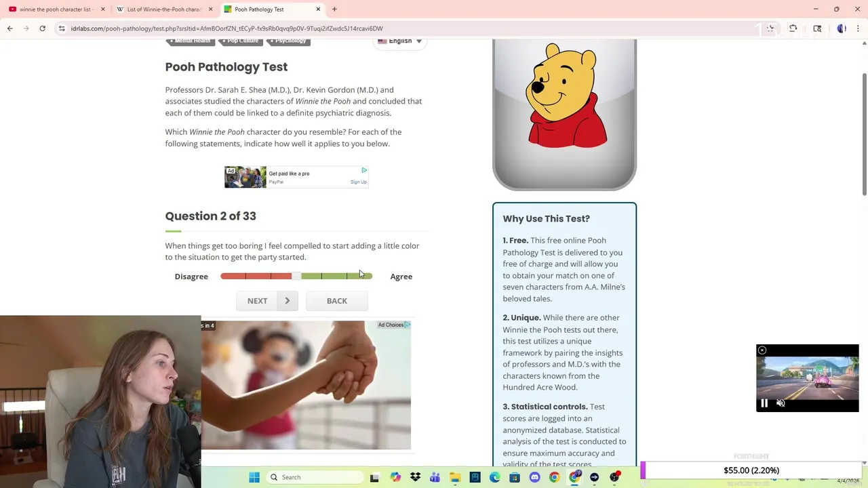This screenshot has height=488, width=868.
Task: Click the child holding hand ad image
Action: pos(306,385)
